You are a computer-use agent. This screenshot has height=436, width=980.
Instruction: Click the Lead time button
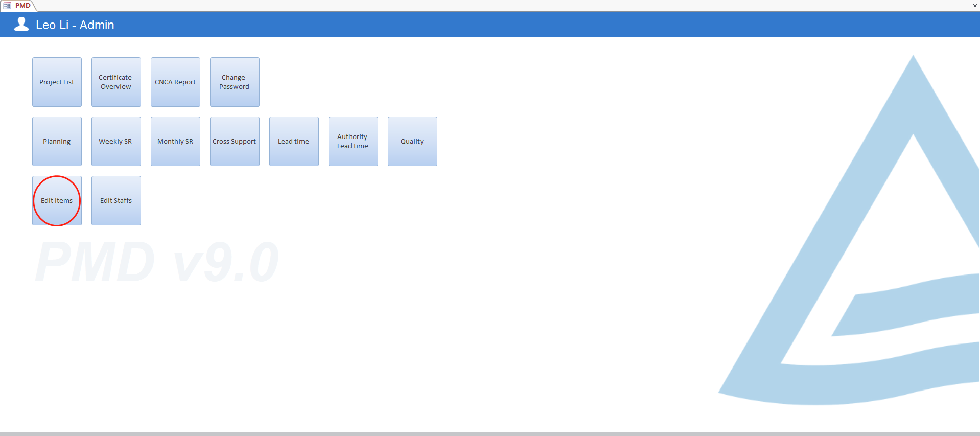294,141
